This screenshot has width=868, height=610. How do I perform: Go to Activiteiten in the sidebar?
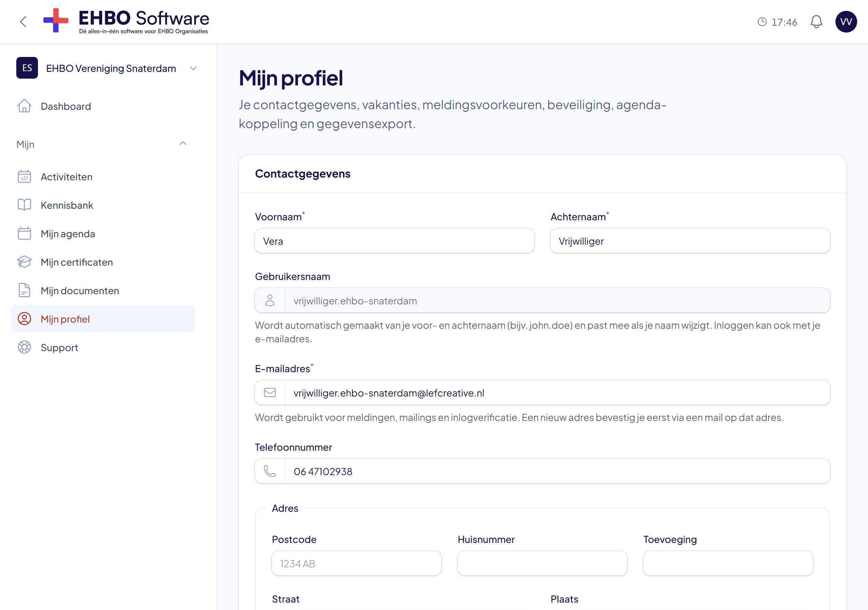tap(103, 177)
